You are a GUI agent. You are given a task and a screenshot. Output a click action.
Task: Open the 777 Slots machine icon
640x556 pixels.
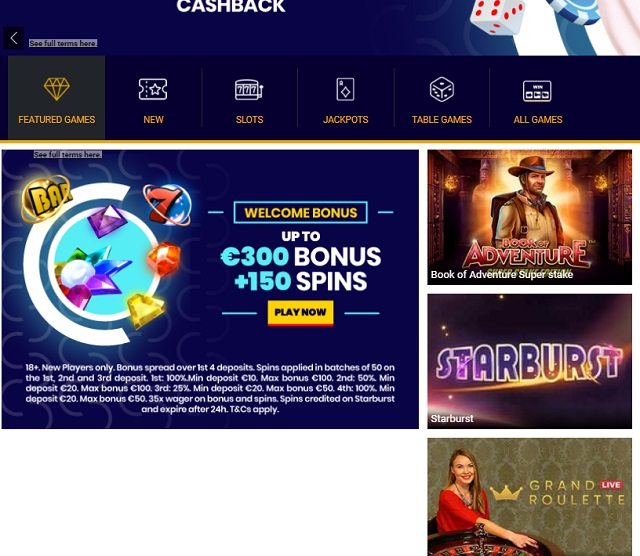click(249, 89)
